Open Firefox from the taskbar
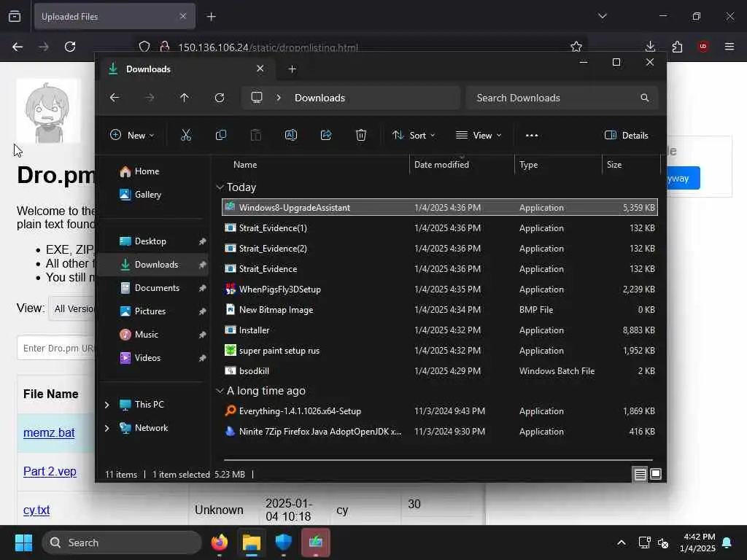Image resolution: width=747 pixels, height=560 pixels. [220, 542]
